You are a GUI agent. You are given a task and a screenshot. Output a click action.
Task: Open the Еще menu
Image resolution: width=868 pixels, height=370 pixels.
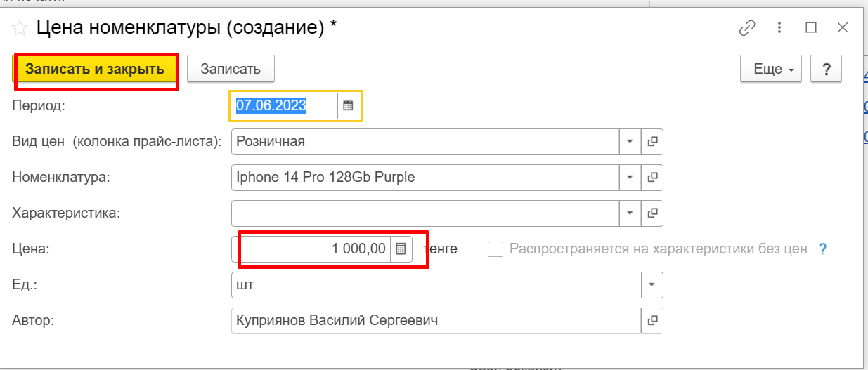(771, 70)
